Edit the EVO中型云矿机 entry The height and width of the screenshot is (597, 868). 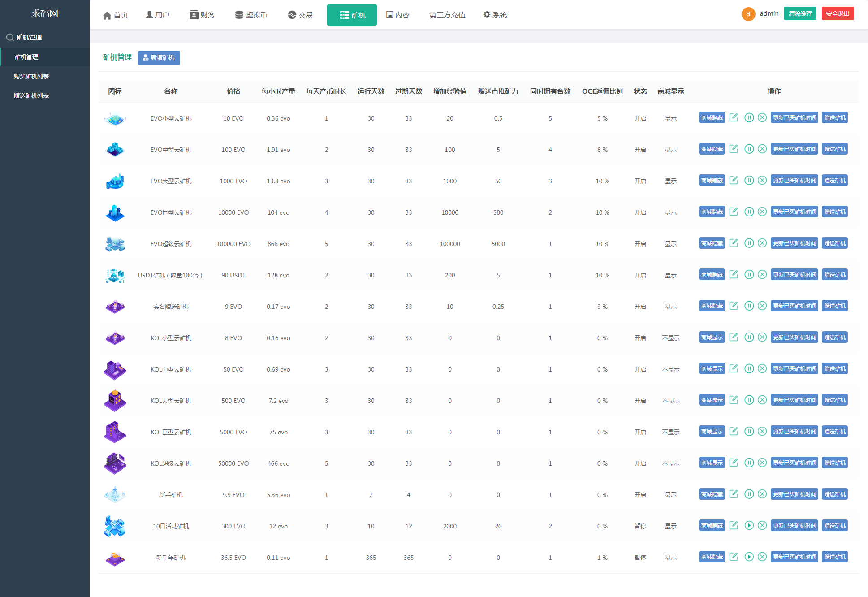pos(734,149)
